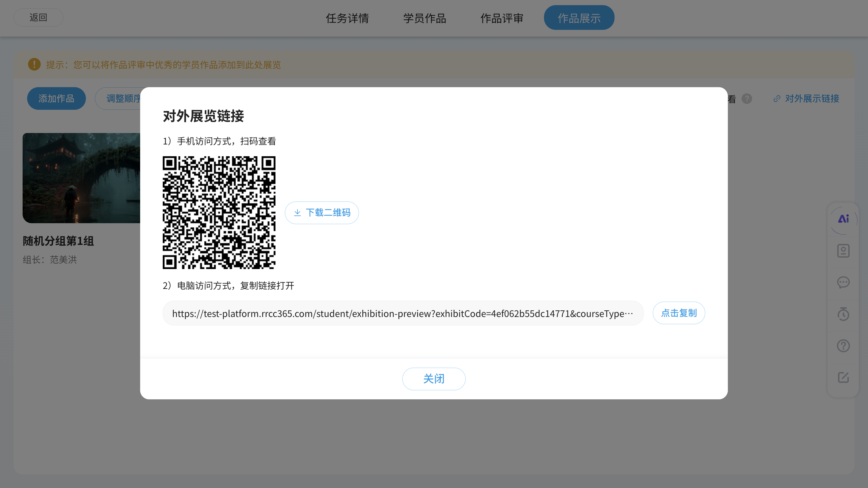Click the 随机分组第1组 title
Screen dimensions: 868x488
[58, 241]
